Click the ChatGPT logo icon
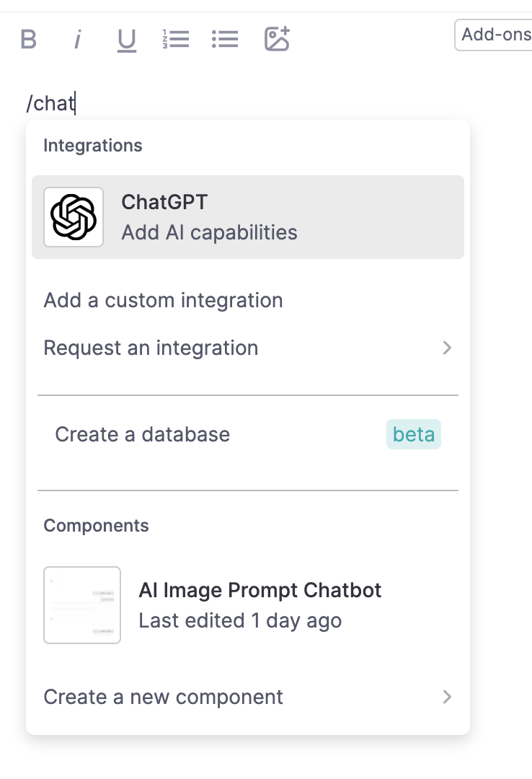This screenshot has width=532, height=779. point(74,217)
